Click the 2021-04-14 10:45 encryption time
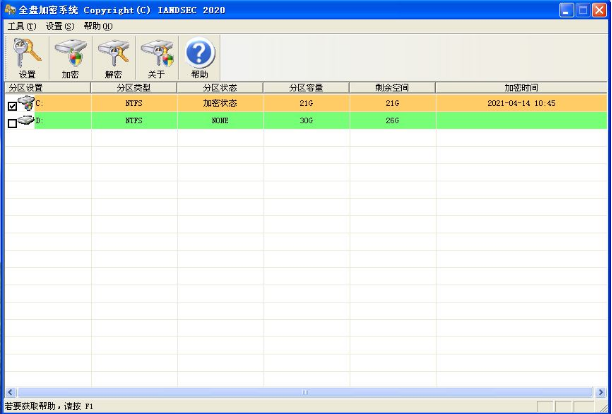612x414 pixels. [521, 103]
